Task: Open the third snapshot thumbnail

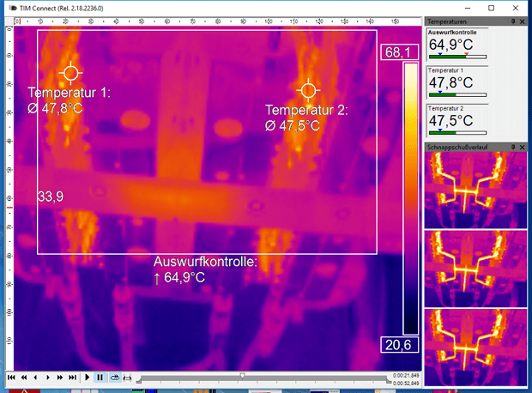Action: (x=475, y=347)
